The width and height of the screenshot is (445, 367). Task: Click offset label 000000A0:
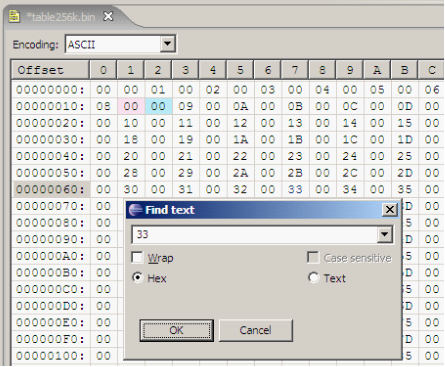click(50, 256)
